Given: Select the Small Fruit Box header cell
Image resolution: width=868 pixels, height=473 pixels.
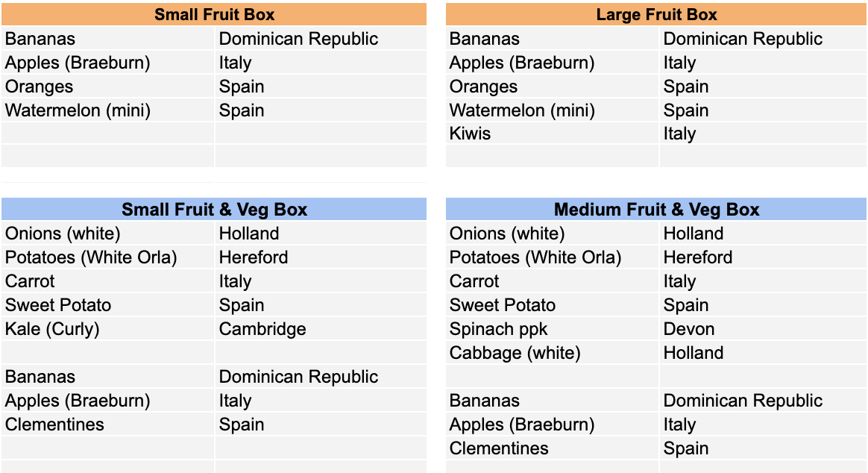Looking at the screenshot, I should 214,14.
